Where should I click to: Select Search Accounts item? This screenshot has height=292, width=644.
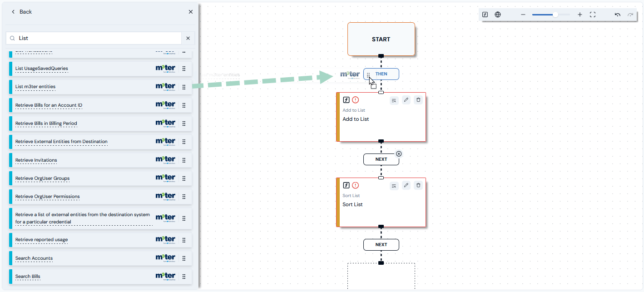point(100,258)
